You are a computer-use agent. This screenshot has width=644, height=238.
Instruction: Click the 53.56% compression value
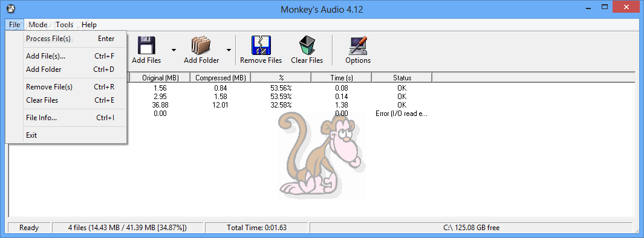(281, 88)
